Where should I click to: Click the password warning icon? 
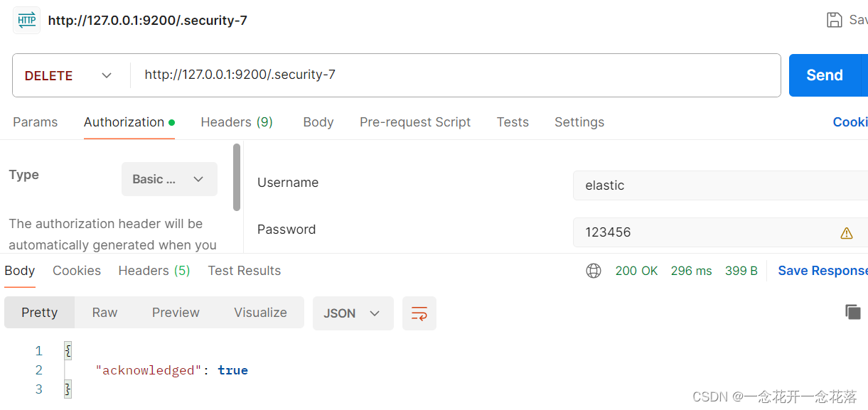(846, 232)
